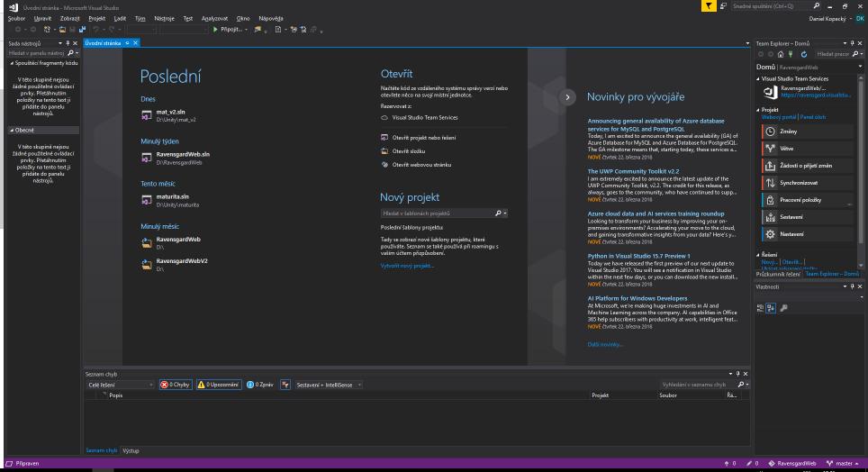
Task: Toggle the 0 Chyby errors filter
Action: coord(175,385)
